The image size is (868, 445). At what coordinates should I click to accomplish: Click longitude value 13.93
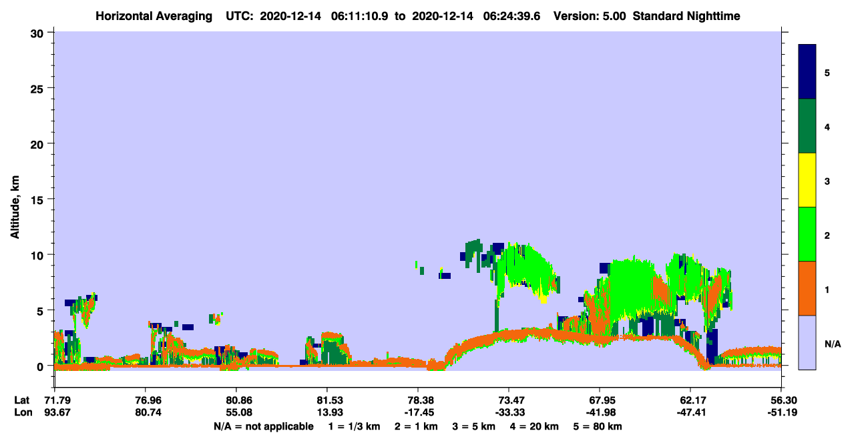[327, 413]
